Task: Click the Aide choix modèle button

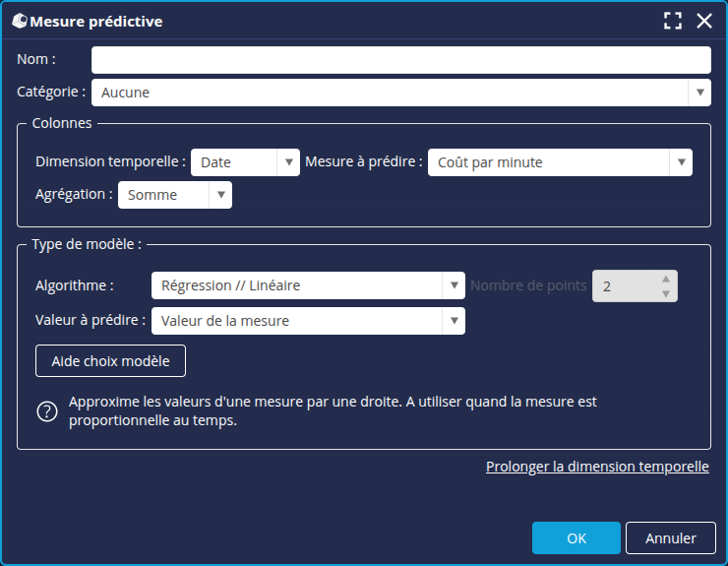Action: point(110,361)
